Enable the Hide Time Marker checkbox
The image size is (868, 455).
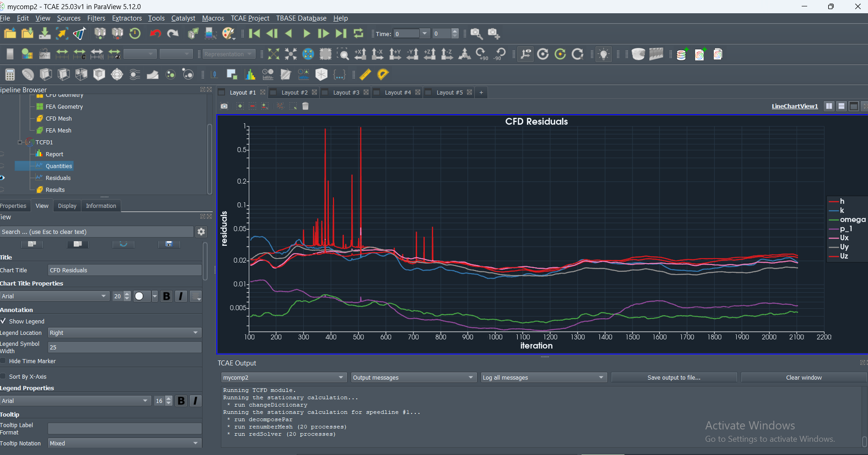coord(4,361)
